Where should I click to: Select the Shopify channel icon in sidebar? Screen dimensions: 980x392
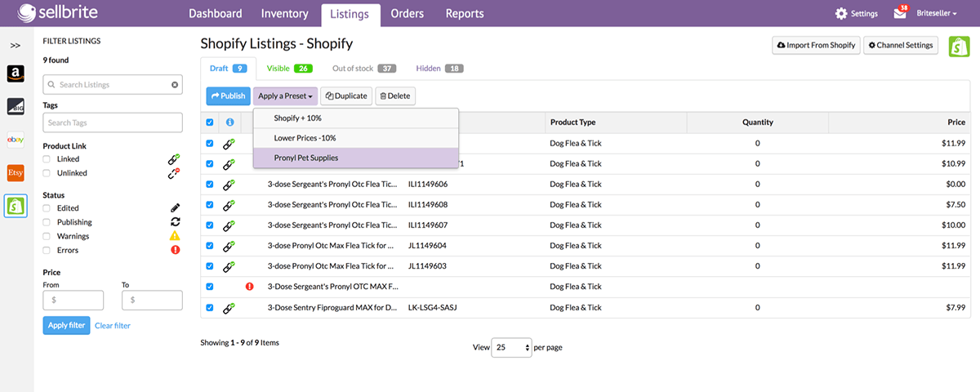(15, 205)
